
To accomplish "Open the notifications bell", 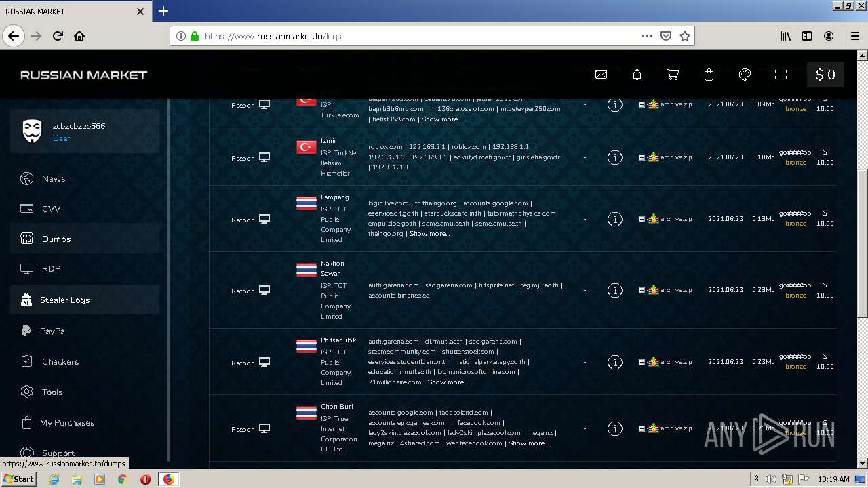I will [637, 75].
